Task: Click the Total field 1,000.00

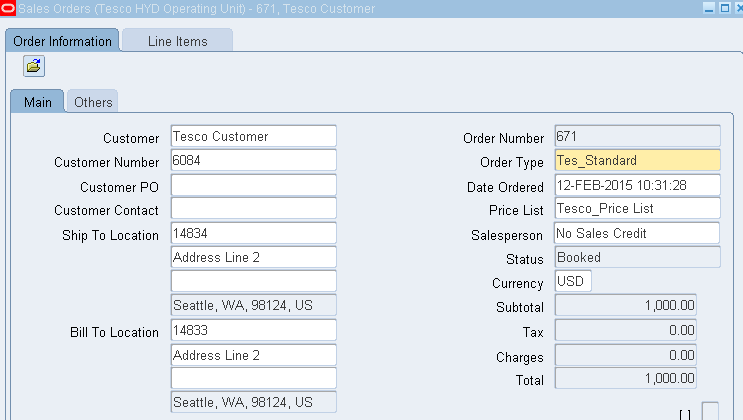Action: pyautogui.click(x=625, y=378)
